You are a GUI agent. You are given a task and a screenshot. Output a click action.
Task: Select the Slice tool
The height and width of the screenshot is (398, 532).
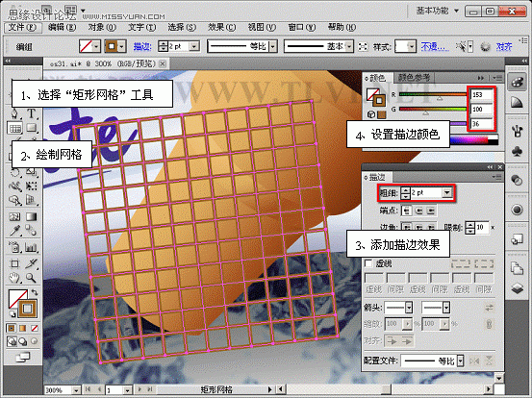pyautogui.click(x=31, y=263)
